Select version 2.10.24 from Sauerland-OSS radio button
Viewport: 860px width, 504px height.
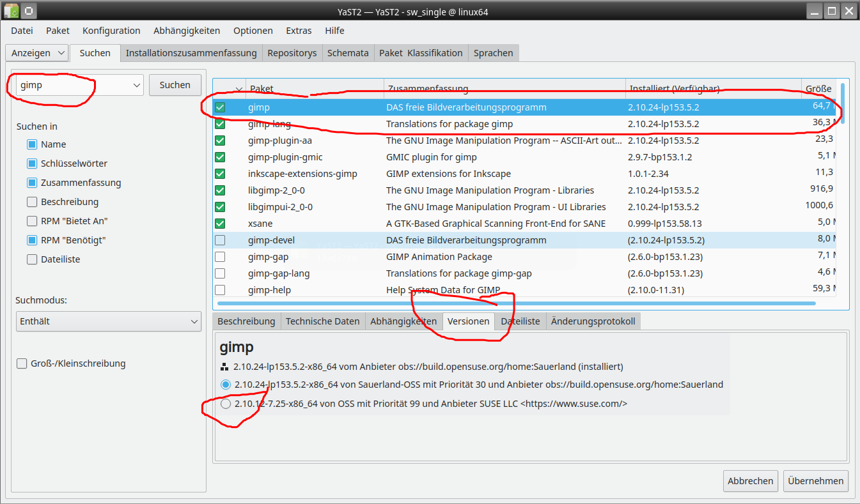[x=225, y=385]
